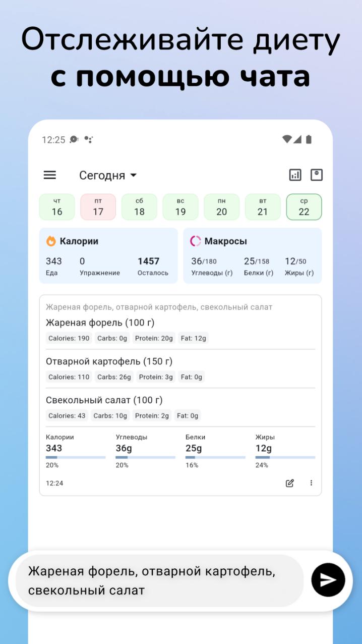The image size is (362, 644).
Task: Tap the Макросы ring icon
Action: click(x=195, y=241)
